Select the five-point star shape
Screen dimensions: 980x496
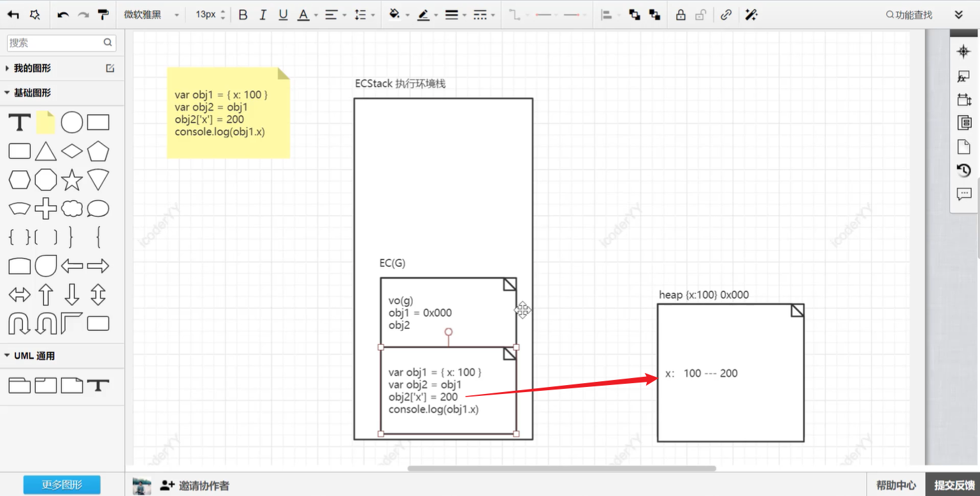(x=72, y=180)
